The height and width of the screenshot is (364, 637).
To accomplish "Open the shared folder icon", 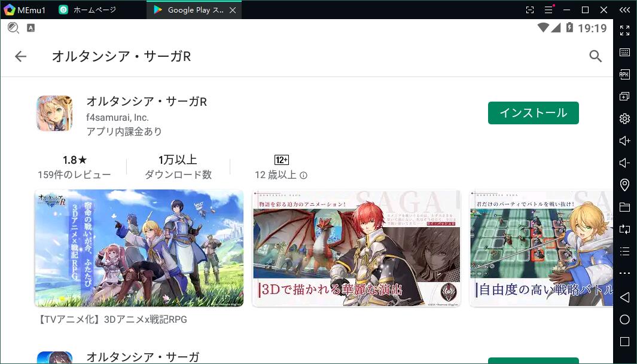I will click(624, 207).
